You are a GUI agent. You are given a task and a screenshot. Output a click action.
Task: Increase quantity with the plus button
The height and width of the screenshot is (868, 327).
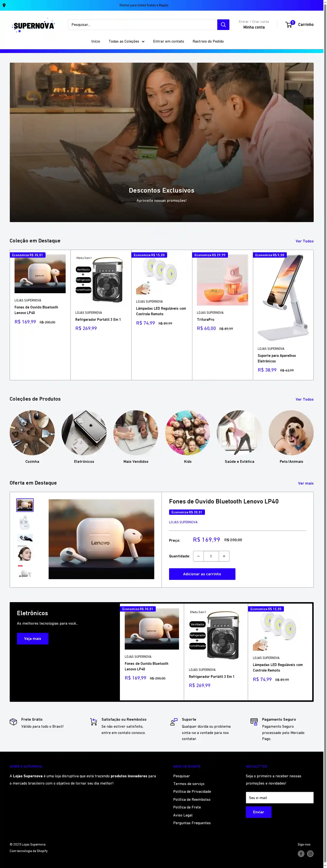224,556
